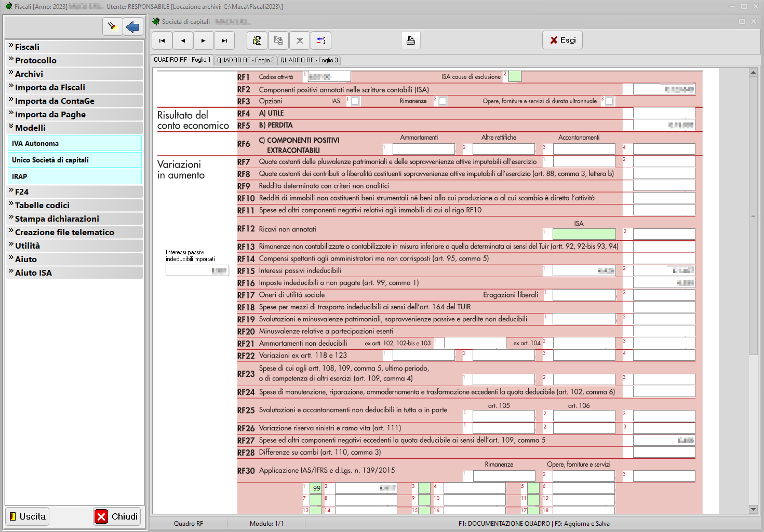The image size is (764, 532).
Task: Go to the next record
Action: [204, 40]
